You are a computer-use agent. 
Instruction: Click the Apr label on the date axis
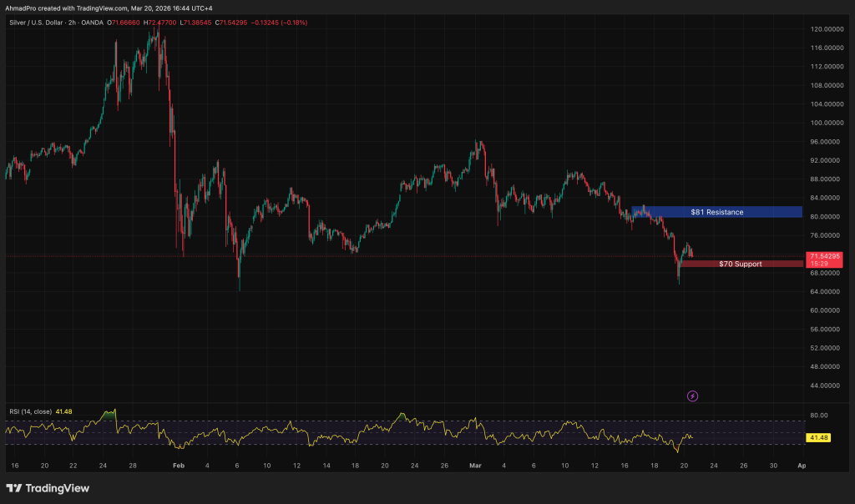pos(801,464)
